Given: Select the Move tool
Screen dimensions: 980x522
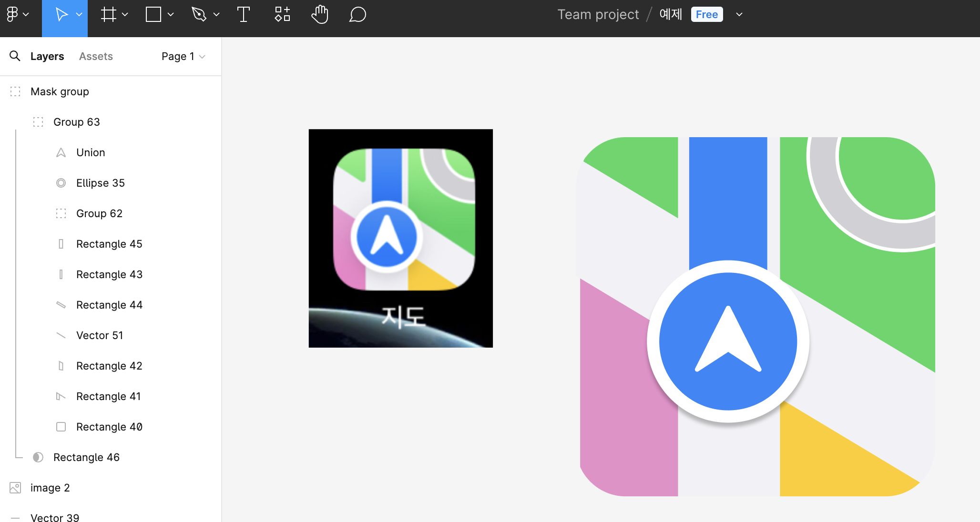Looking at the screenshot, I should [x=61, y=14].
